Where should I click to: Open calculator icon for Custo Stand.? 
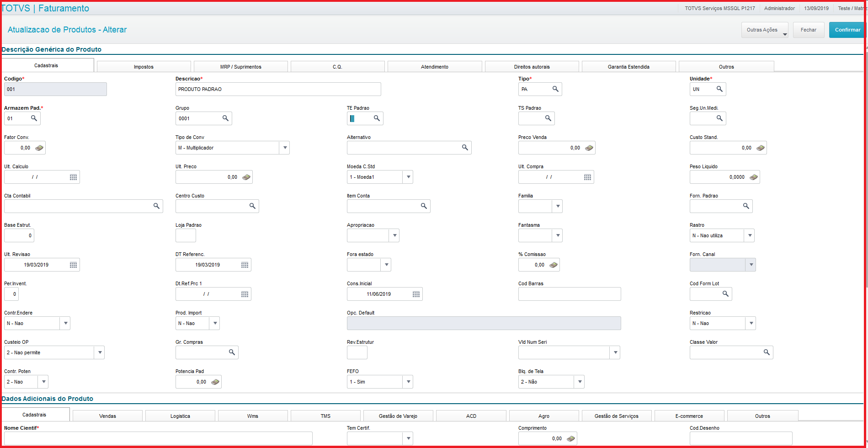tap(761, 148)
